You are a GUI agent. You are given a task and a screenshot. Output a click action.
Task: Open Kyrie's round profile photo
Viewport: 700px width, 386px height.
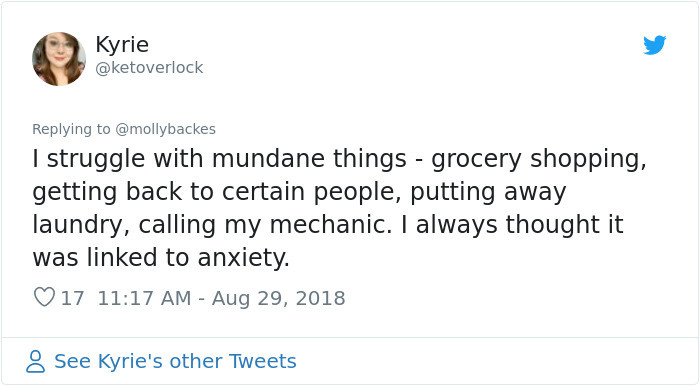(59, 59)
